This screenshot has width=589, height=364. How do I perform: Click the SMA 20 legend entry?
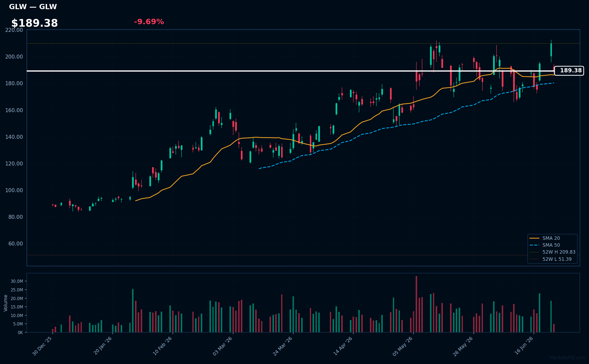click(544, 238)
